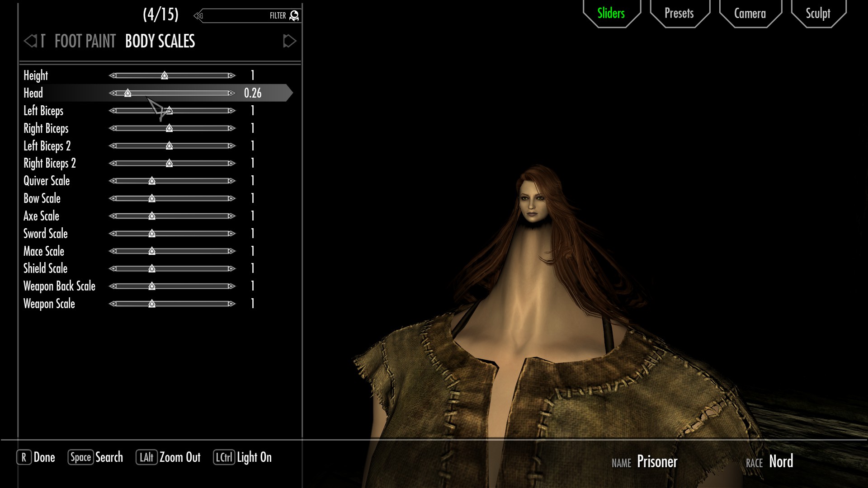The width and height of the screenshot is (868, 488).
Task: Decrease Right Biceps with left arrow
Action: click(x=113, y=128)
